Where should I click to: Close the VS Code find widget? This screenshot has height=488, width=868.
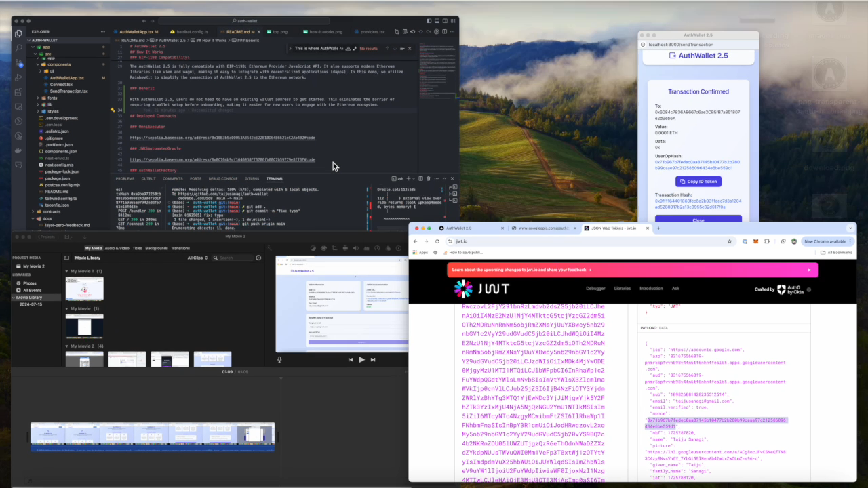[410, 49]
